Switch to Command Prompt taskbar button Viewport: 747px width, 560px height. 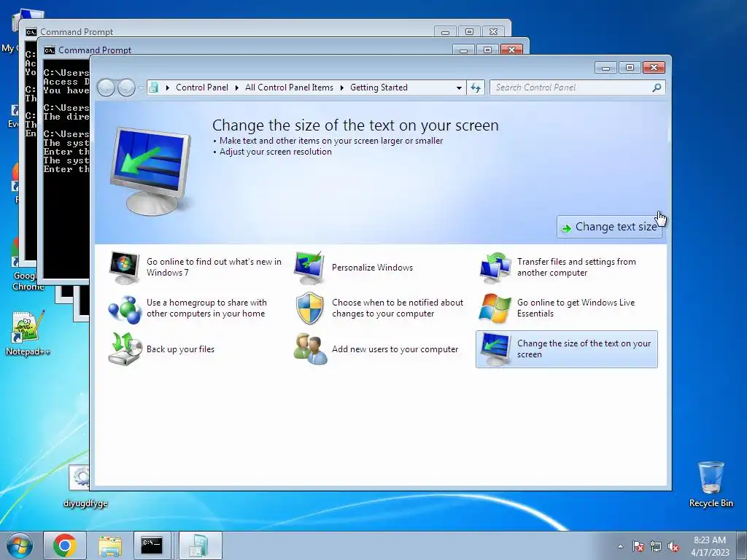(152, 545)
